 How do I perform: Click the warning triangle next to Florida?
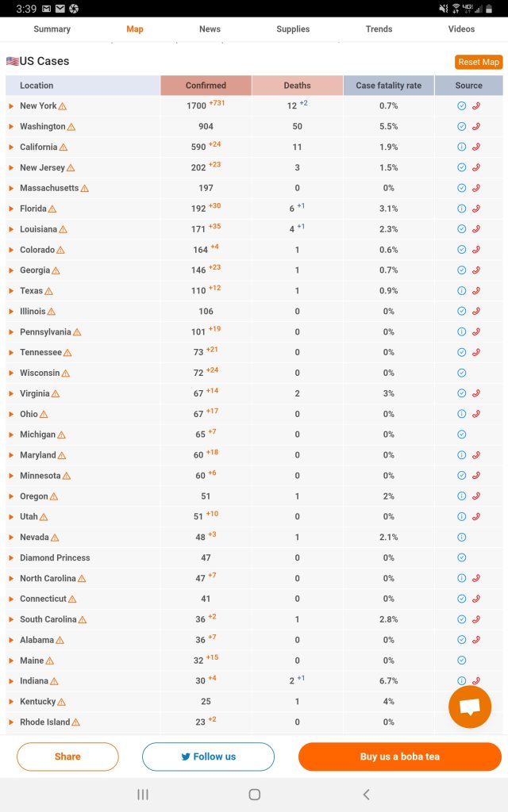pos(52,209)
